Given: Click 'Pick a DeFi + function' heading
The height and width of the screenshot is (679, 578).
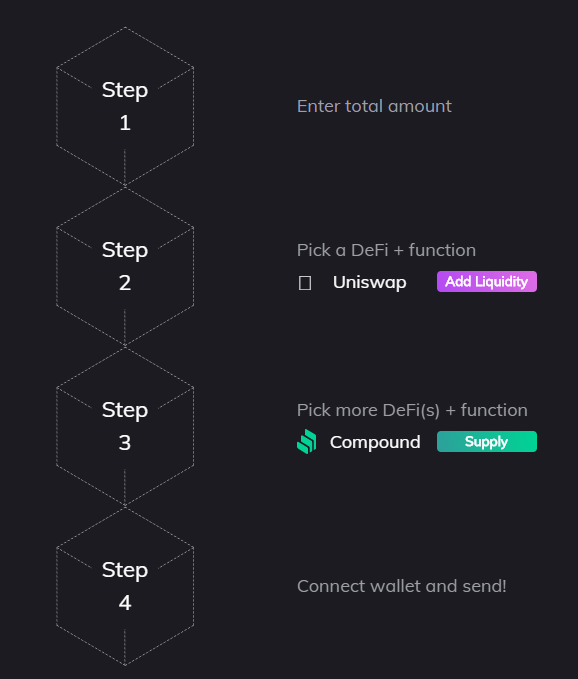Looking at the screenshot, I should [x=386, y=250].
